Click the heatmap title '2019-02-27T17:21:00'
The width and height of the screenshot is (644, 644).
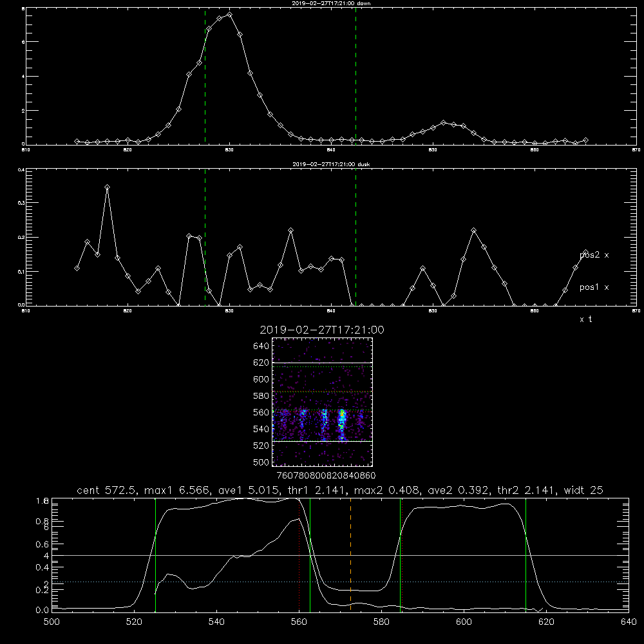(x=322, y=330)
